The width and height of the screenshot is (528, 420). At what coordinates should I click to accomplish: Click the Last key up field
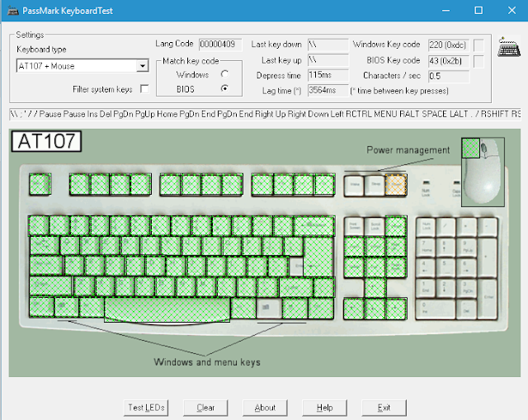pos(328,60)
